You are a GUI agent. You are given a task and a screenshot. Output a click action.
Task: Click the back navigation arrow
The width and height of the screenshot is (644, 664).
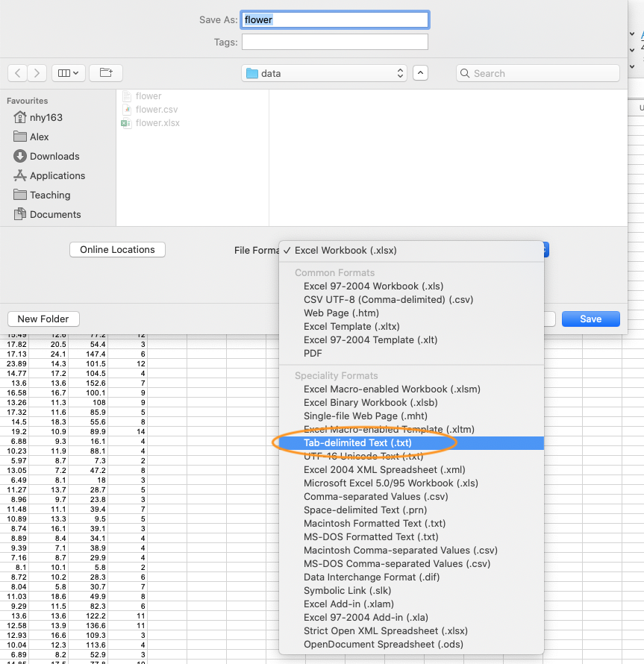pyautogui.click(x=18, y=73)
